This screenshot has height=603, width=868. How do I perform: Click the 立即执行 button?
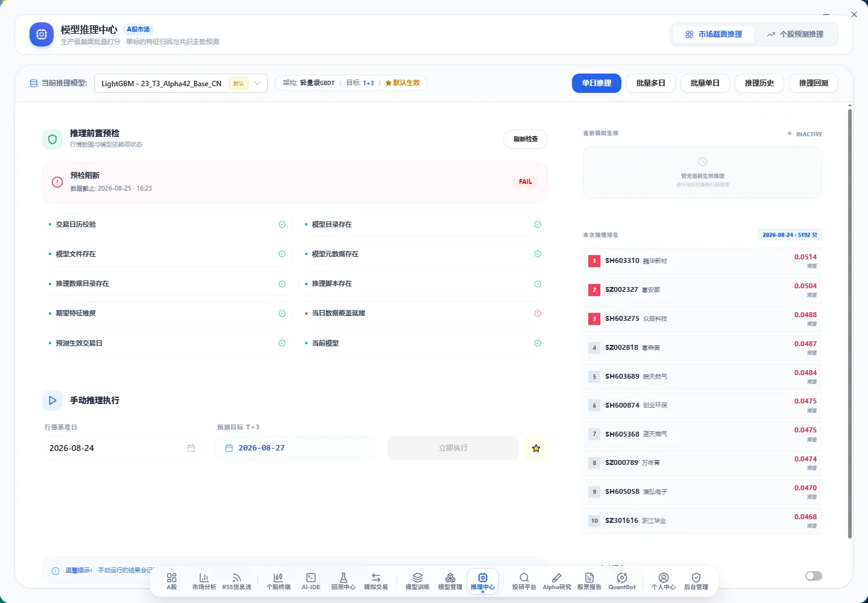pyautogui.click(x=453, y=448)
